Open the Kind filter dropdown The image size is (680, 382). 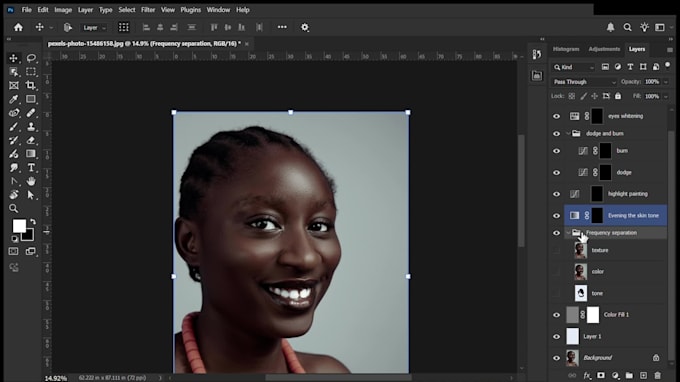[573, 67]
